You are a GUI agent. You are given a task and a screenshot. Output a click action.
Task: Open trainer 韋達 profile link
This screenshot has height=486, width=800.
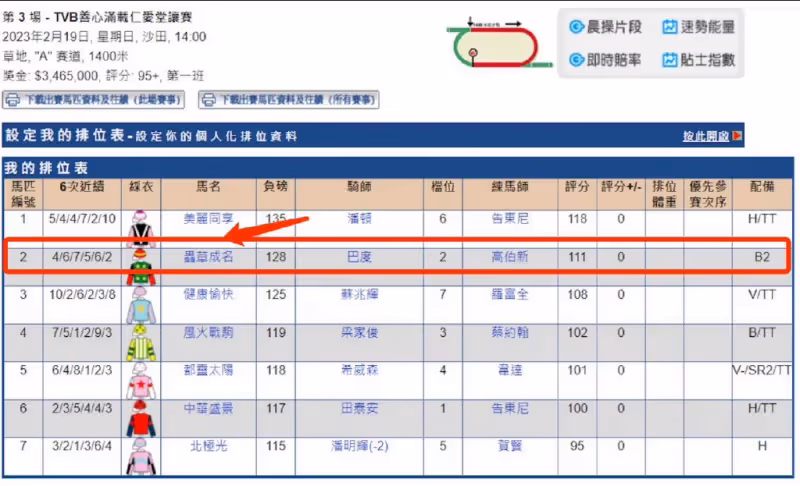tap(510, 370)
